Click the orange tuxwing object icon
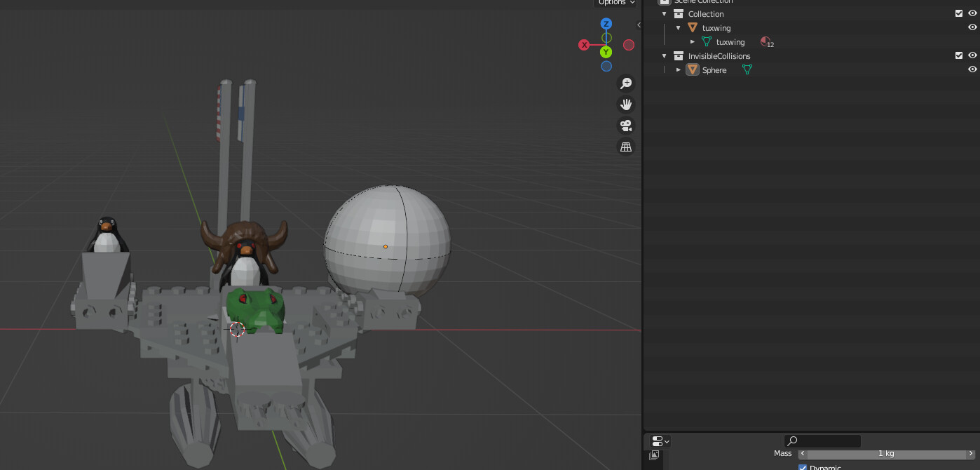 click(693, 28)
